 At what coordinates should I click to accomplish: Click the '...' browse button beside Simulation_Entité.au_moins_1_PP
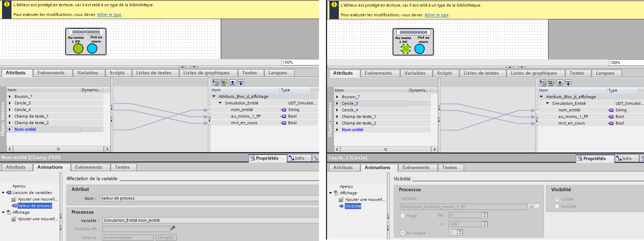coord(537,207)
